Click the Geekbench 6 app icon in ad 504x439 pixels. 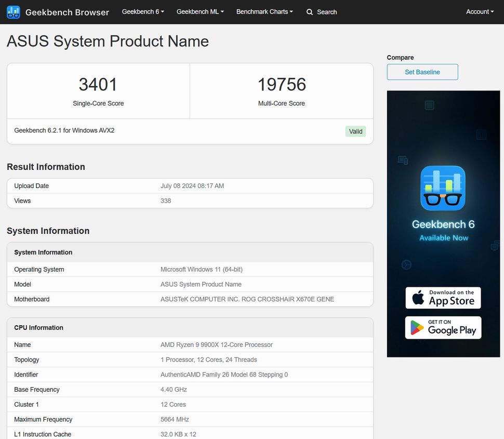pyautogui.click(x=443, y=188)
